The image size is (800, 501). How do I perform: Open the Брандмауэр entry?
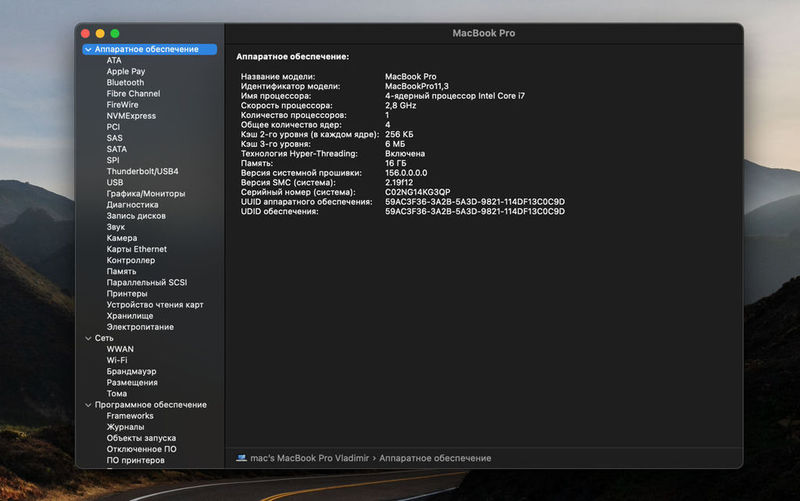131,371
